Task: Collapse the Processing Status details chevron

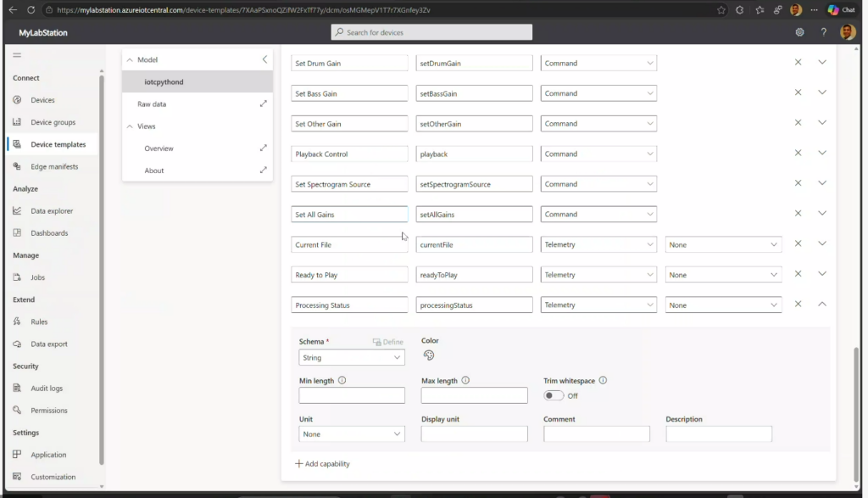Action: coord(821,305)
